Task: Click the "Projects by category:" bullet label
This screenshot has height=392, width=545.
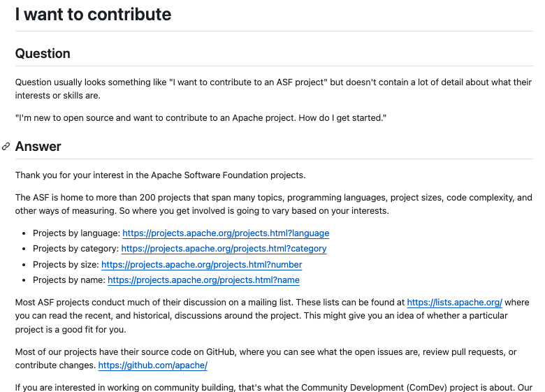Action: point(75,249)
